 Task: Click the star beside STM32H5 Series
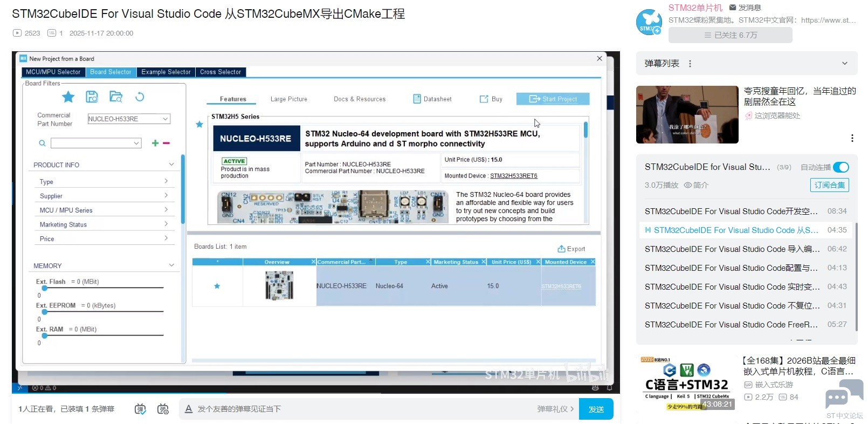tap(199, 124)
